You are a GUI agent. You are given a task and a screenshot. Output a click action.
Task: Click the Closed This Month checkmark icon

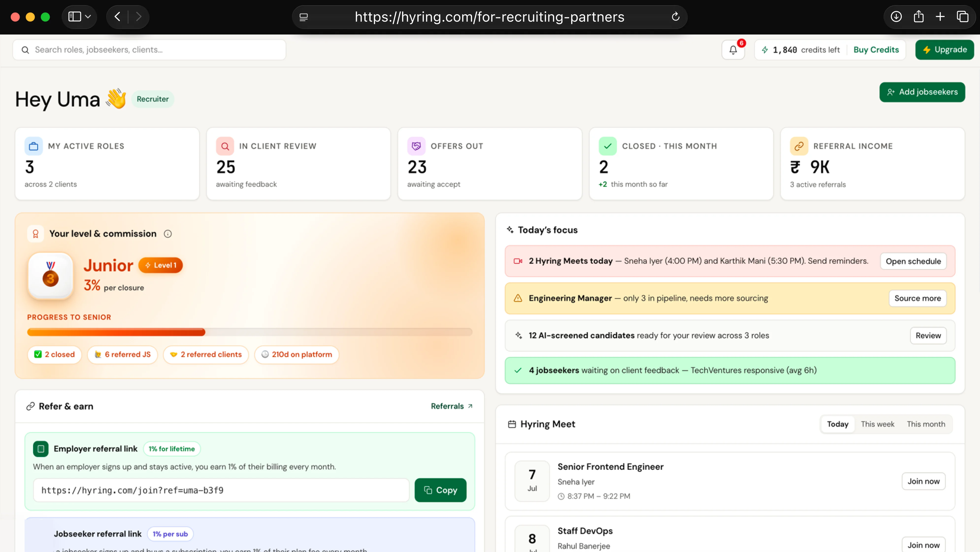click(x=607, y=146)
